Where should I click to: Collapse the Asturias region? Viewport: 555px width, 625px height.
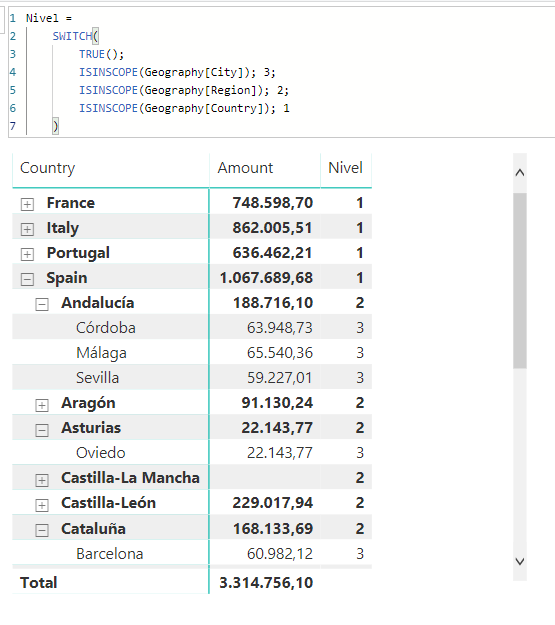click(x=42, y=430)
